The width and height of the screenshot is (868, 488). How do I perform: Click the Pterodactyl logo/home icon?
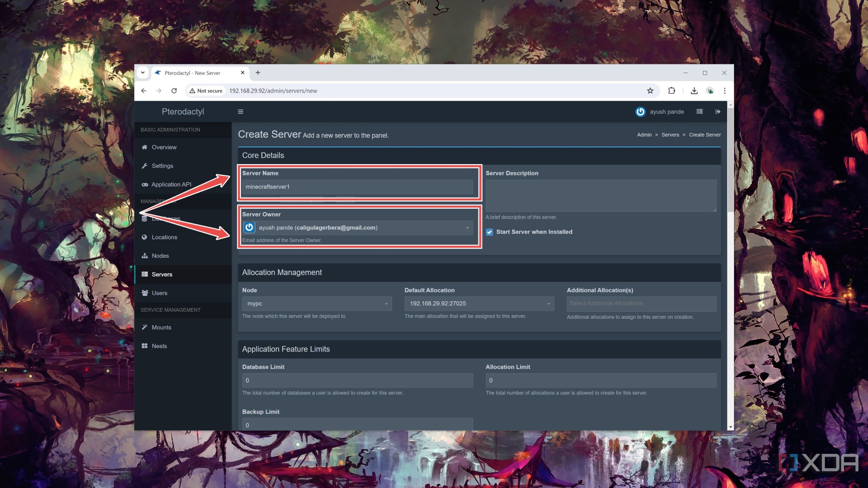tap(183, 112)
